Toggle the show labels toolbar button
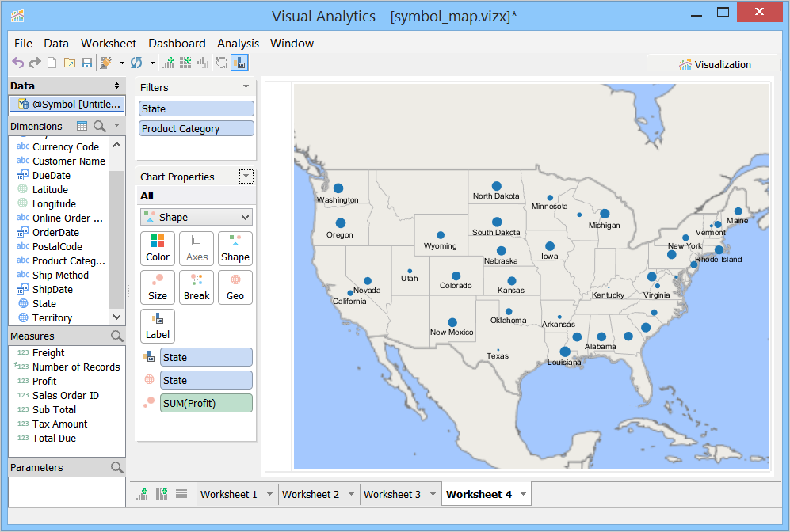The width and height of the screenshot is (790, 532). [x=240, y=63]
